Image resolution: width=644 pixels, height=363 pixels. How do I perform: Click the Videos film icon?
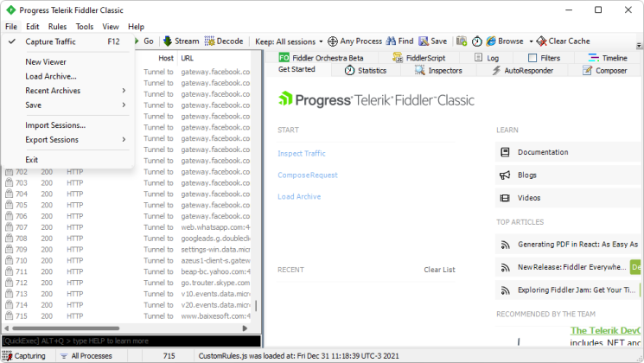505,198
